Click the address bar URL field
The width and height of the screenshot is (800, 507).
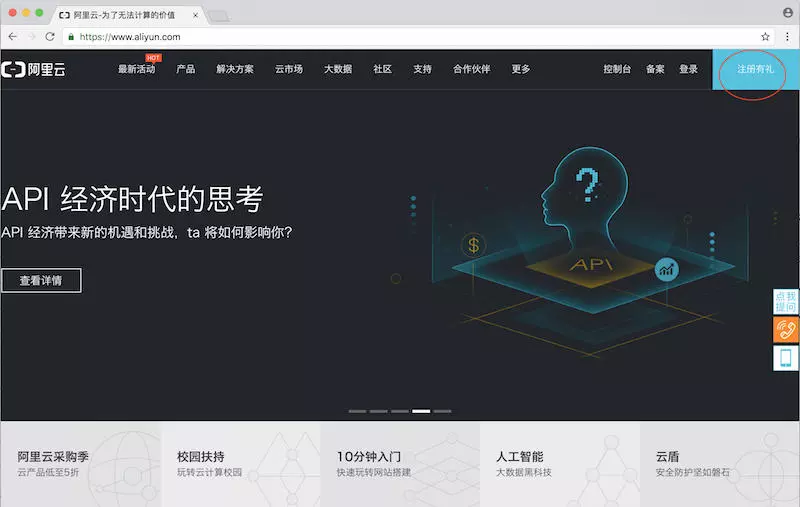[416, 37]
